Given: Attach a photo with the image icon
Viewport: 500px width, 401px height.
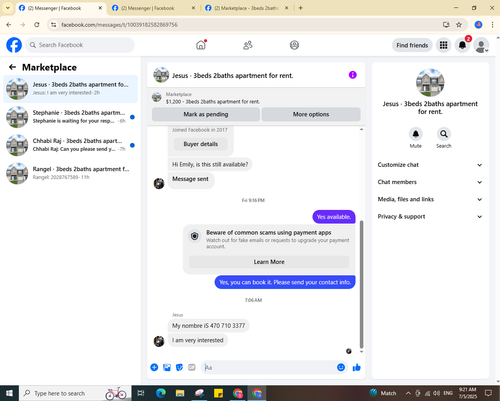Looking at the screenshot, I should pyautogui.click(x=167, y=367).
